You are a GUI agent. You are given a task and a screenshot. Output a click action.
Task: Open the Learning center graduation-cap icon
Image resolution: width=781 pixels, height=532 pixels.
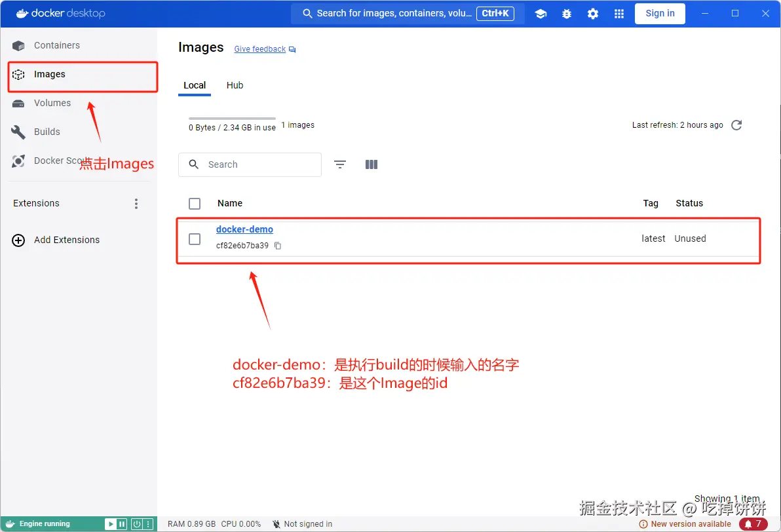(x=541, y=14)
